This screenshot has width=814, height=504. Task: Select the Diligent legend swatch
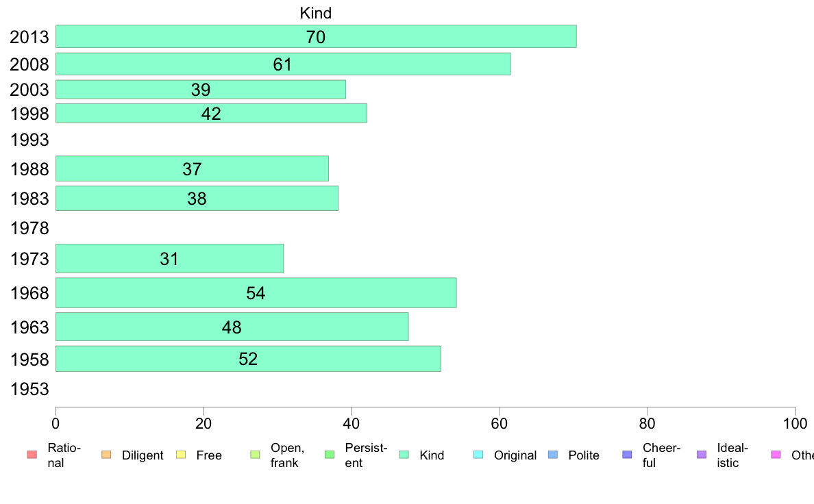coord(106,455)
